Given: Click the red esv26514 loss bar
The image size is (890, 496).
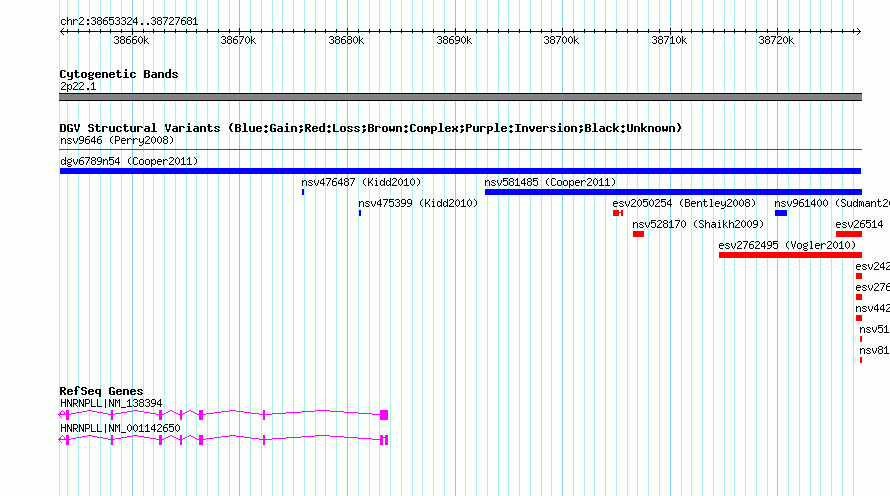Looking at the screenshot, I should [x=849, y=234].
